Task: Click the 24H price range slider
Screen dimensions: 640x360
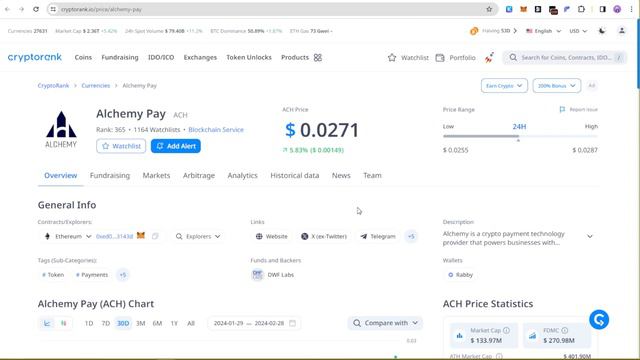Action: pos(520,137)
